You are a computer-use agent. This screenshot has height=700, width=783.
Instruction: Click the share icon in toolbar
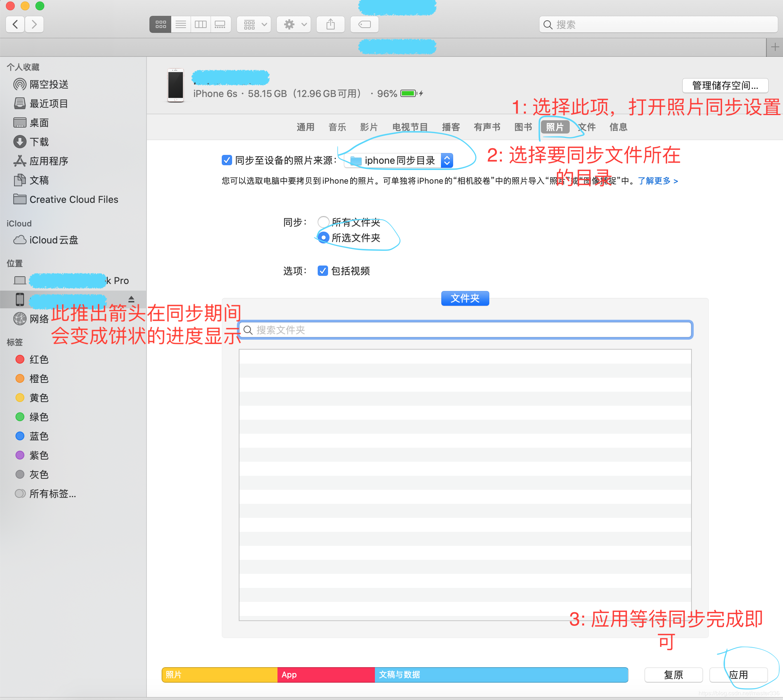click(330, 25)
